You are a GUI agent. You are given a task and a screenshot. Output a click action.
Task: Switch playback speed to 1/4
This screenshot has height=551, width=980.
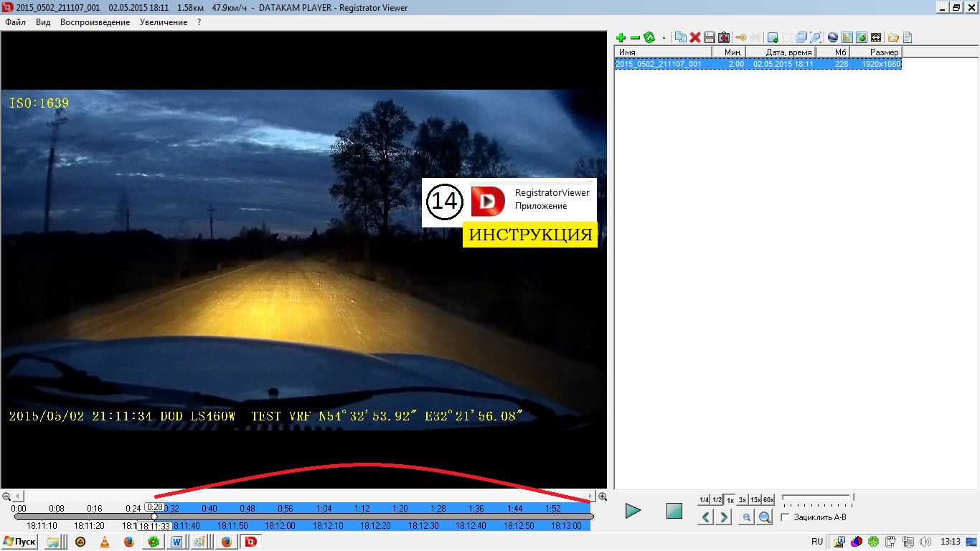704,500
